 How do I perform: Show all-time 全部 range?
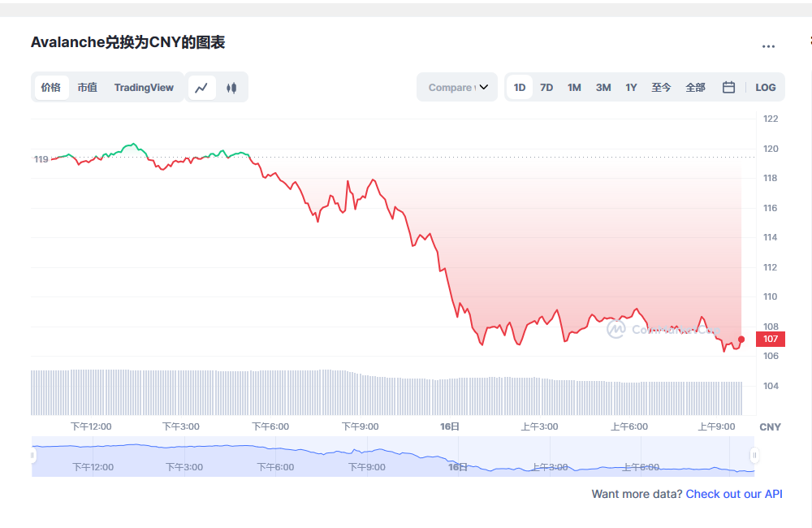[x=695, y=88]
